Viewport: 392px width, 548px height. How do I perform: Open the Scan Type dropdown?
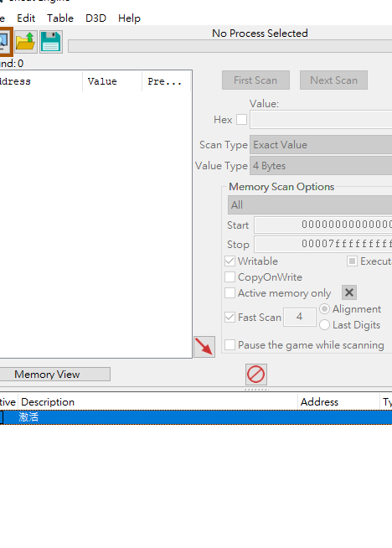coord(321,145)
